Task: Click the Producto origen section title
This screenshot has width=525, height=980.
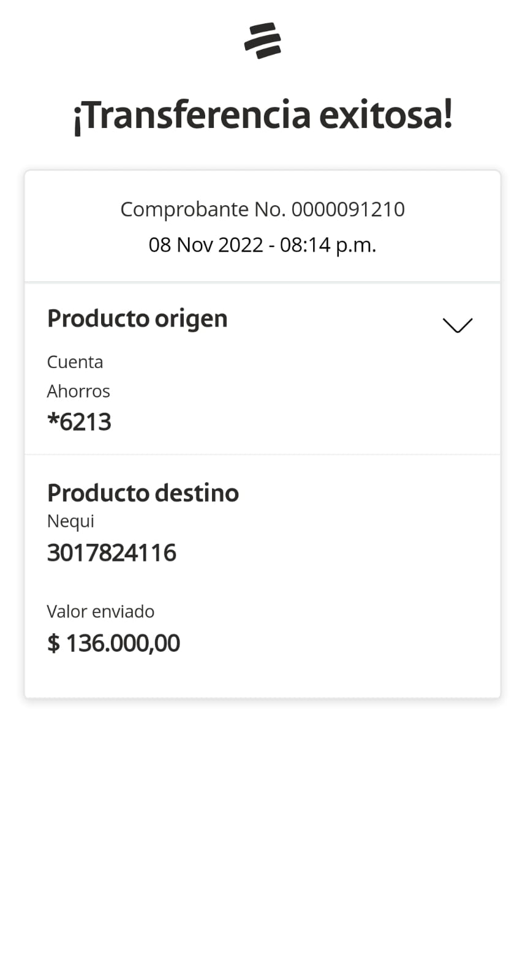Action: tap(137, 318)
